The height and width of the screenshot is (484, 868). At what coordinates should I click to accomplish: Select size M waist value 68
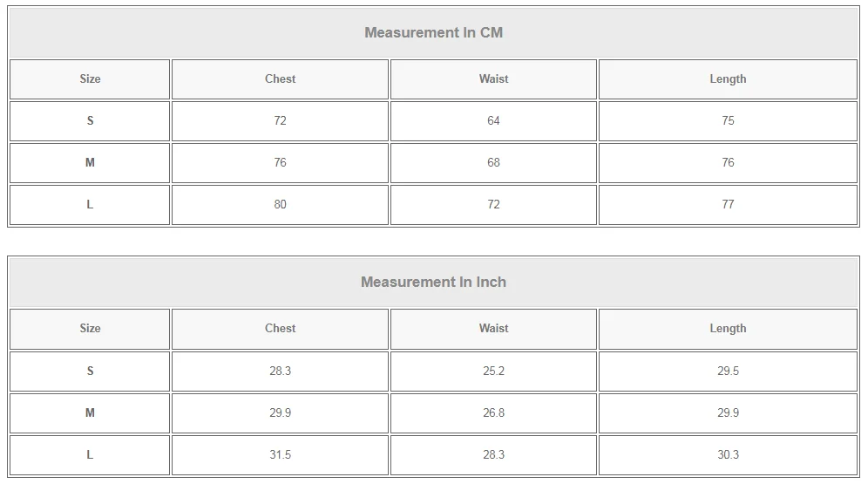493,163
